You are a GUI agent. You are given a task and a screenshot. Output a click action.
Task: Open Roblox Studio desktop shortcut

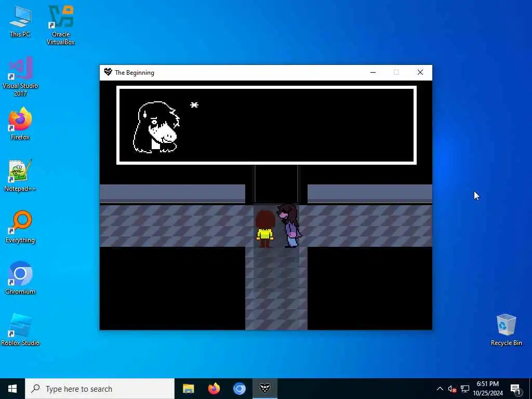[x=20, y=330]
